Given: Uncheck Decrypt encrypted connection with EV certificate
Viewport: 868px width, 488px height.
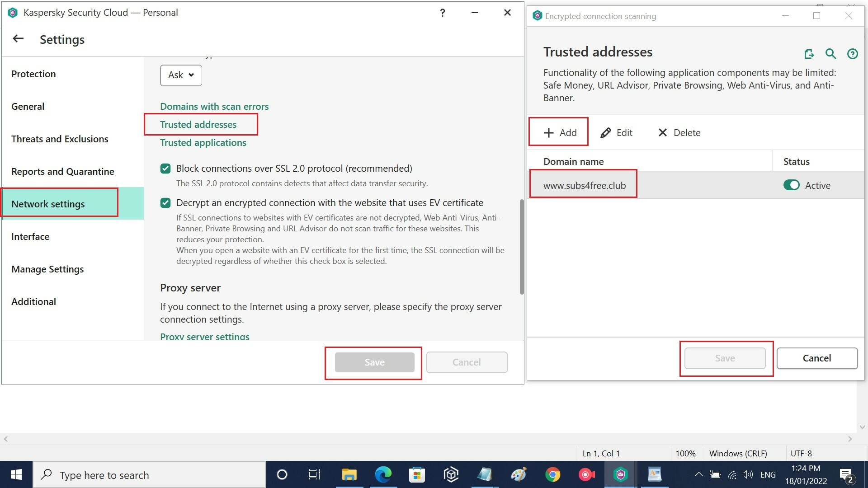Looking at the screenshot, I should pos(165,203).
